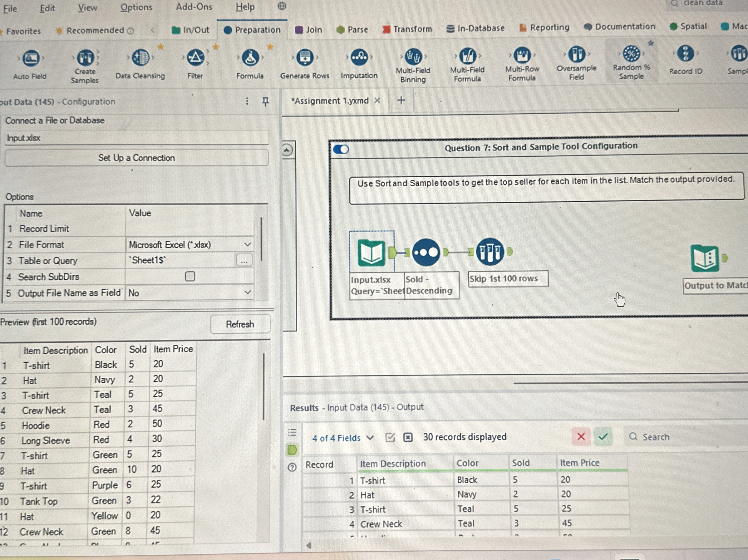Select the Filter tool
This screenshot has width=748, height=560.
[x=195, y=57]
